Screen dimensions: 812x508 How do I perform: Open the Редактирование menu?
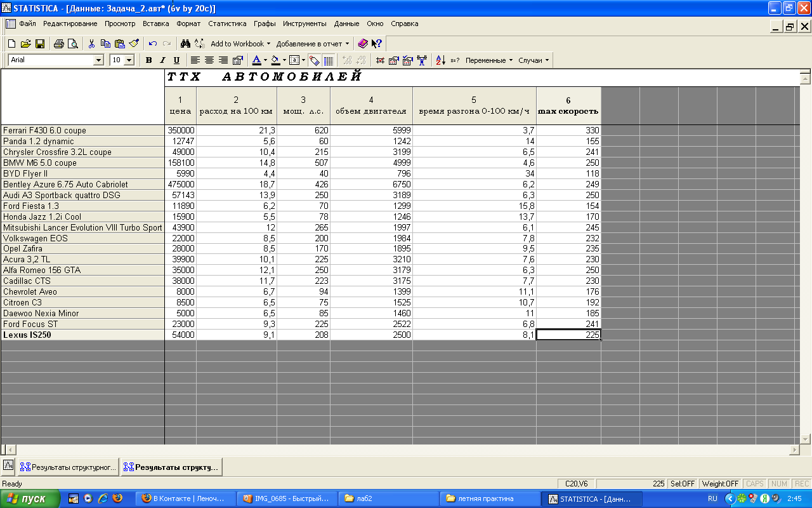70,23
